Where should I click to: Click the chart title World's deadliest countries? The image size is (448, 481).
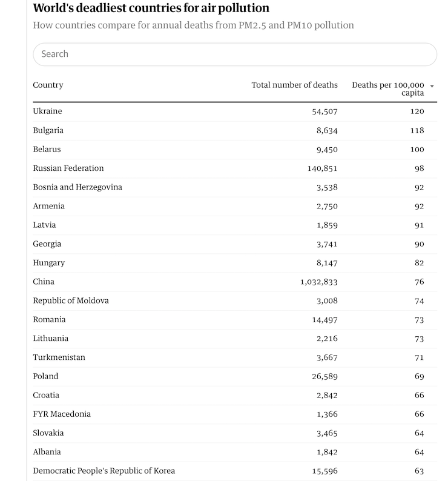pyautogui.click(x=151, y=8)
